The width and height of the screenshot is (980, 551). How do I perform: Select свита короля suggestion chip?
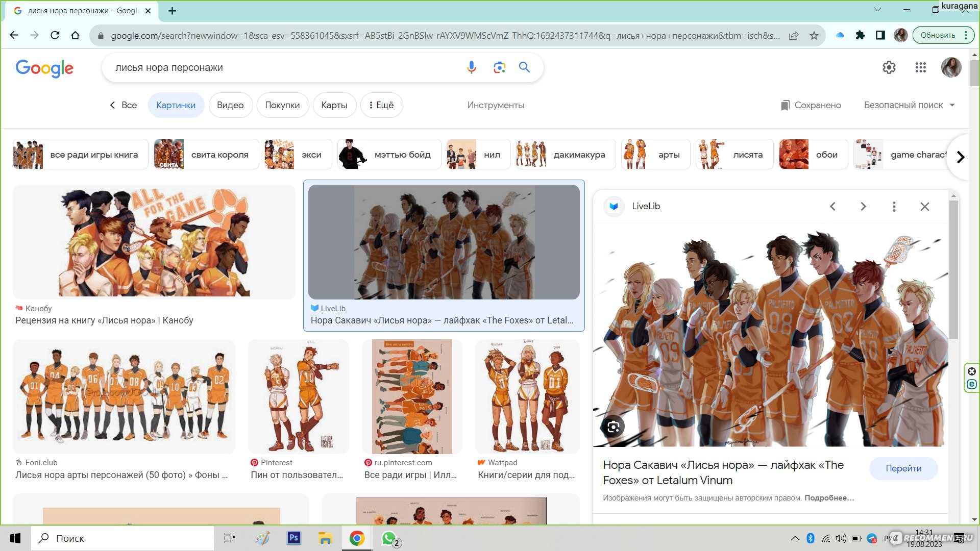(x=206, y=154)
